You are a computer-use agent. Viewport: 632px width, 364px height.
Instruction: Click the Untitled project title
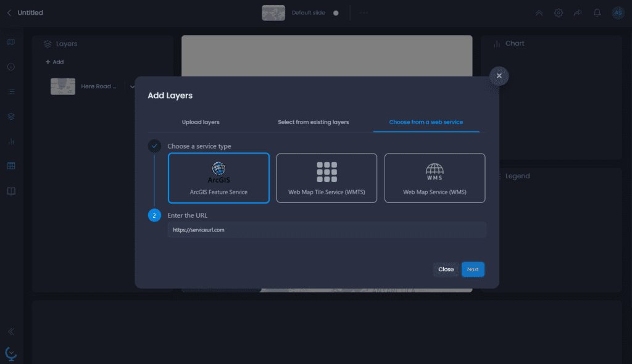click(30, 13)
